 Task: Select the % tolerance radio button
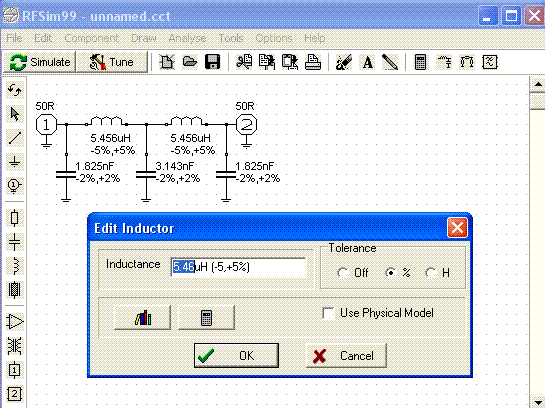coord(391,273)
